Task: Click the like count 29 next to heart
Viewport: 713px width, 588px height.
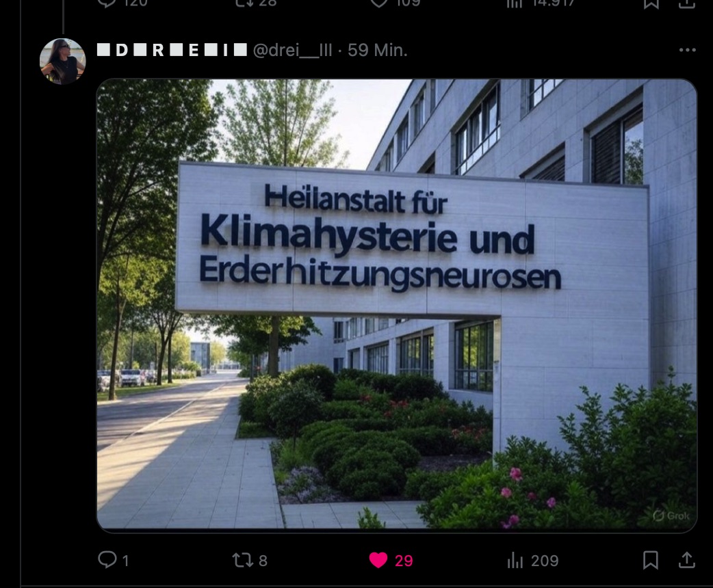Action: (x=404, y=561)
